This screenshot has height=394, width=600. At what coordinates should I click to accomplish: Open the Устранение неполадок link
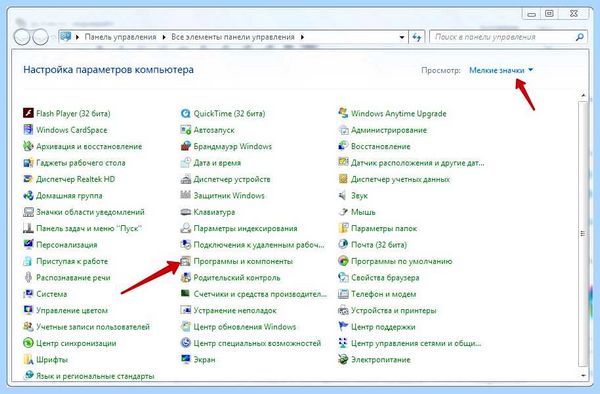(235, 311)
